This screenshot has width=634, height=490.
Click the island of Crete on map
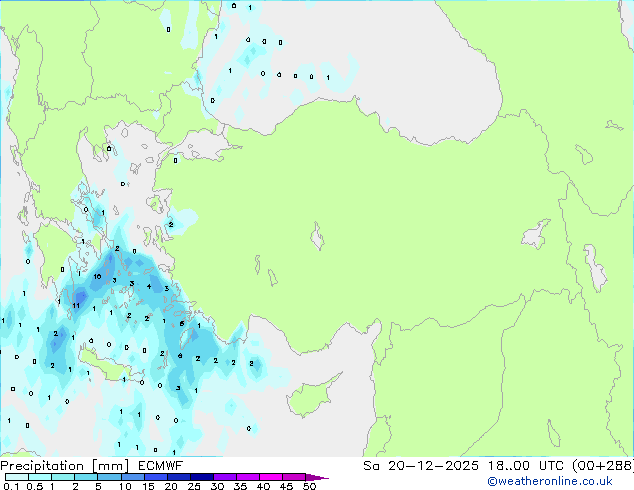(x=107, y=367)
